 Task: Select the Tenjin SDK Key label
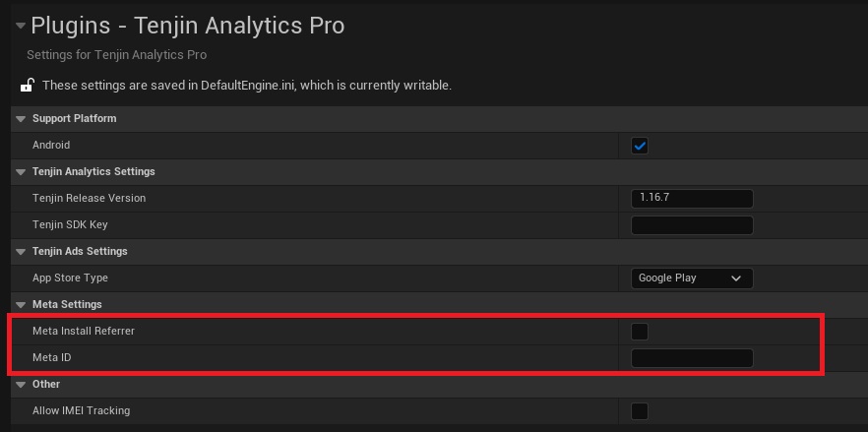(70, 225)
